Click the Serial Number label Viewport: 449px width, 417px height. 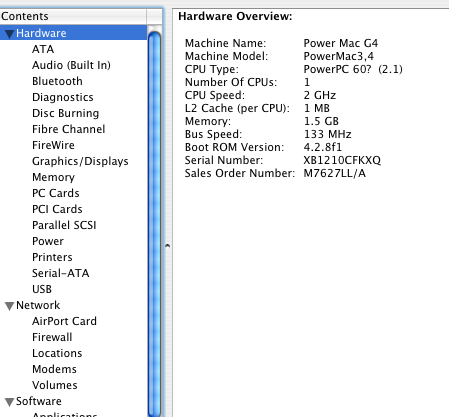[224, 160]
